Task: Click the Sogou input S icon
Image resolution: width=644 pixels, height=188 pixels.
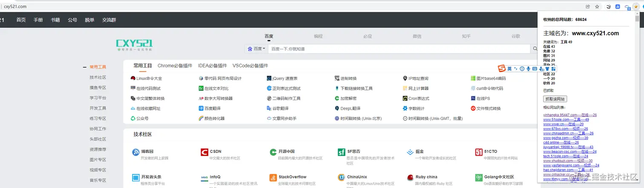Action: [502, 69]
